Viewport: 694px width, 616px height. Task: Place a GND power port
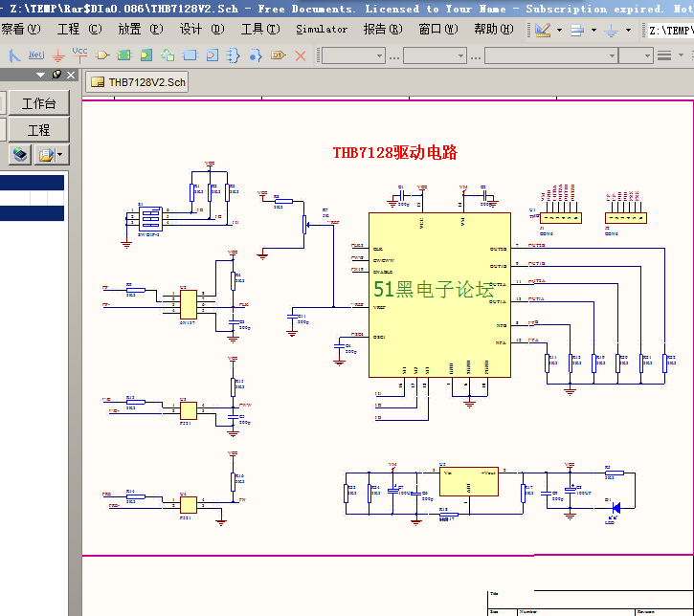pos(58,55)
